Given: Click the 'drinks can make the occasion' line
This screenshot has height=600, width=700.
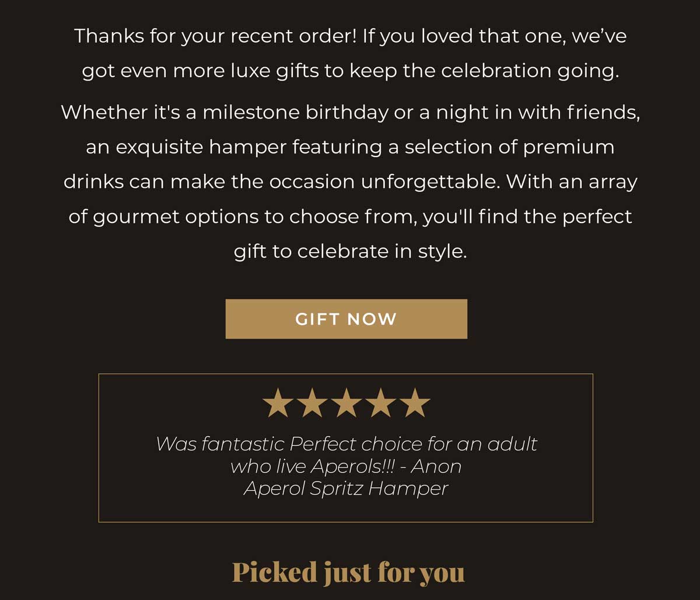Looking at the screenshot, I should tap(350, 182).
